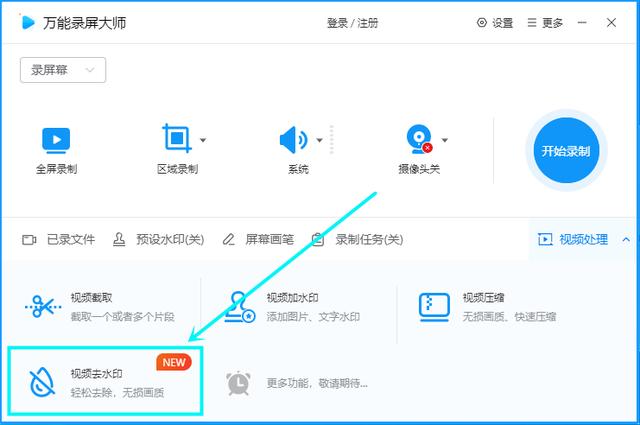The height and width of the screenshot is (425, 640).
Task: Open the 更多 hamburger menu
Action: coord(531,22)
